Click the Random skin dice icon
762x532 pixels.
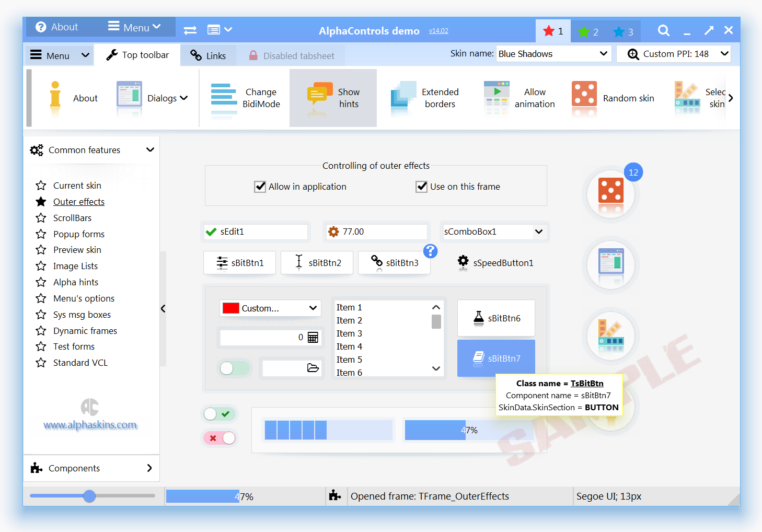coord(584,98)
